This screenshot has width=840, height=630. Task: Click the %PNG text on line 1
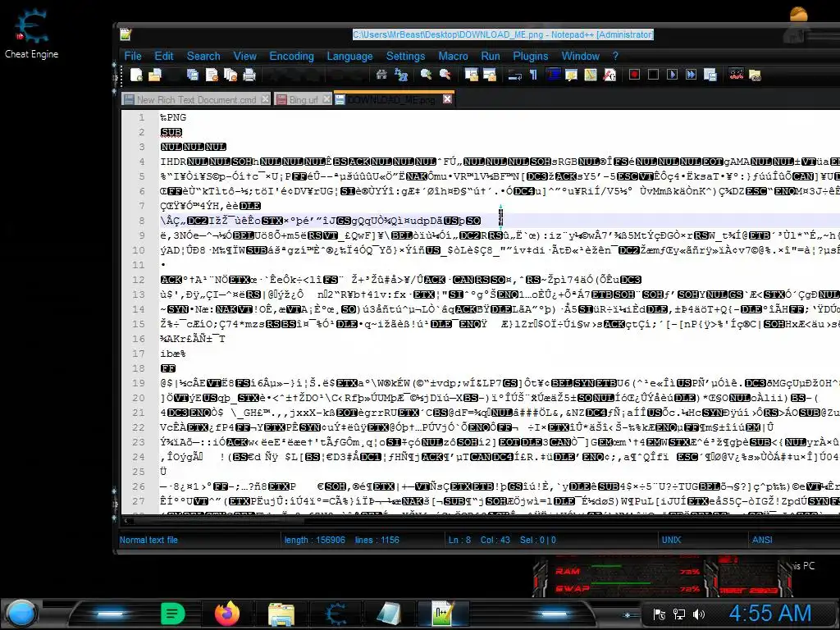click(173, 117)
